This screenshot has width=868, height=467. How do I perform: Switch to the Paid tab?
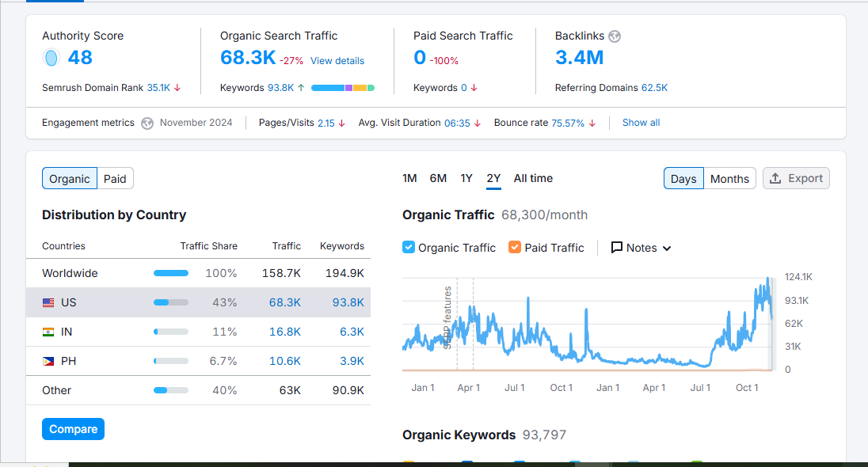click(115, 179)
